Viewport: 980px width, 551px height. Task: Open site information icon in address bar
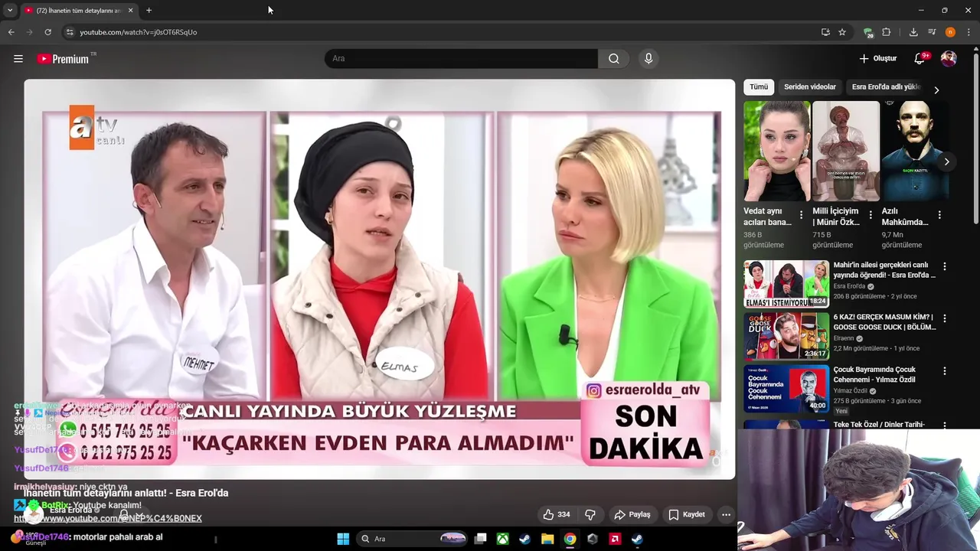[x=70, y=32]
